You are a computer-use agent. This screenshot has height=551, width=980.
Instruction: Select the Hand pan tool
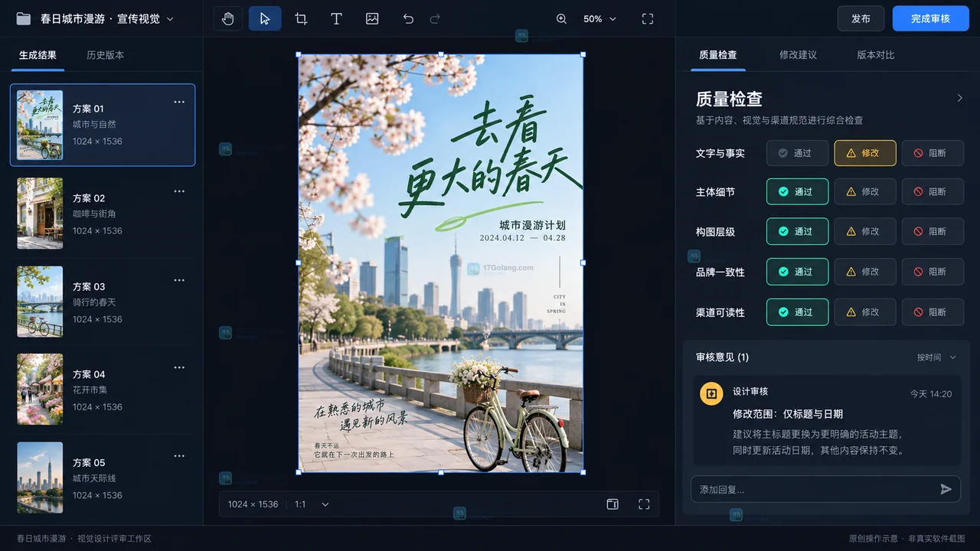click(x=228, y=18)
